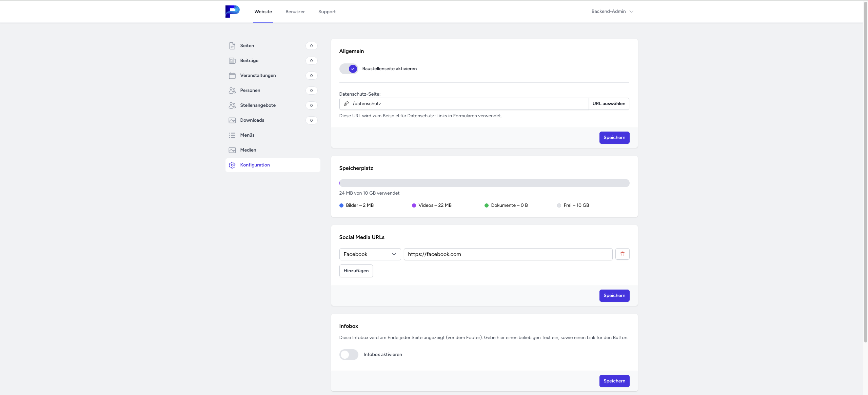Click the URL auswählen button
Image resolution: width=868 pixels, height=395 pixels.
pos(609,104)
